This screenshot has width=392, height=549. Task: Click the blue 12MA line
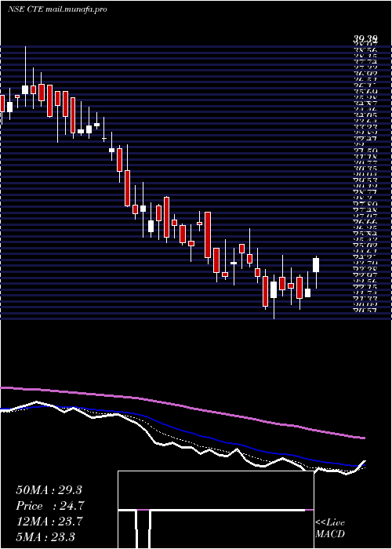(x=182, y=430)
